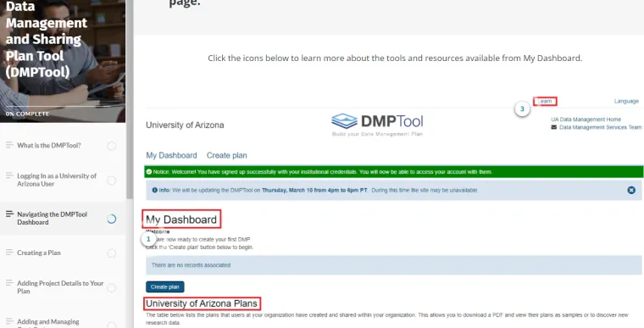The height and width of the screenshot is (328, 644).
Task: Click the lines icon beside What is the DMPTool?
Action: [x=9, y=145]
